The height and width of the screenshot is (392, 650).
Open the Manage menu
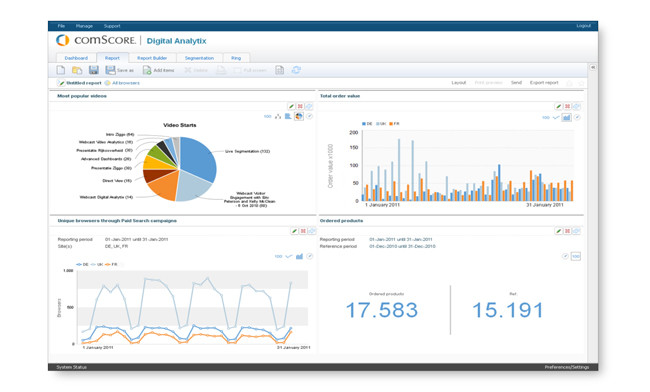pos(84,26)
